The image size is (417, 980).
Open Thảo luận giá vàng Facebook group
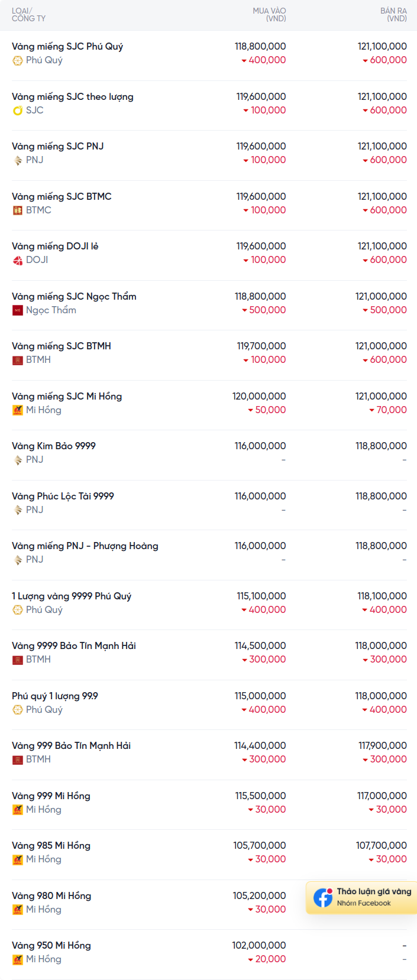tap(361, 897)
